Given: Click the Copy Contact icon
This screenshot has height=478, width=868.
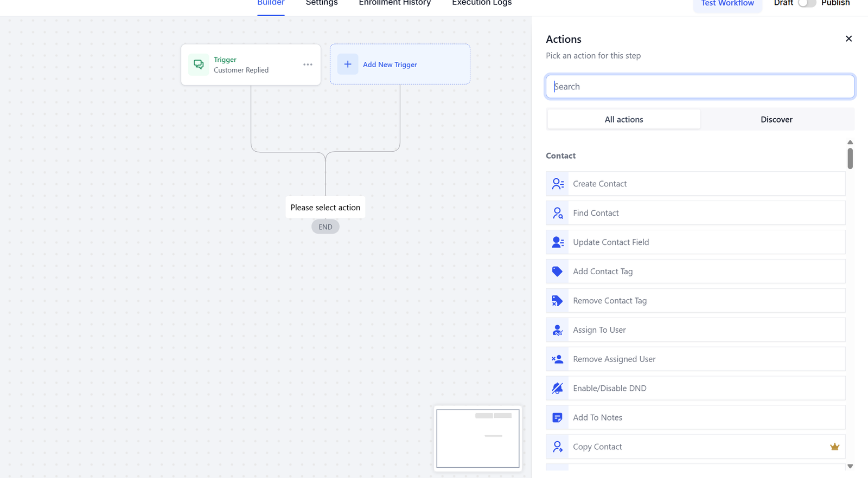Looking at the screenshot, I should coord(558,447).
